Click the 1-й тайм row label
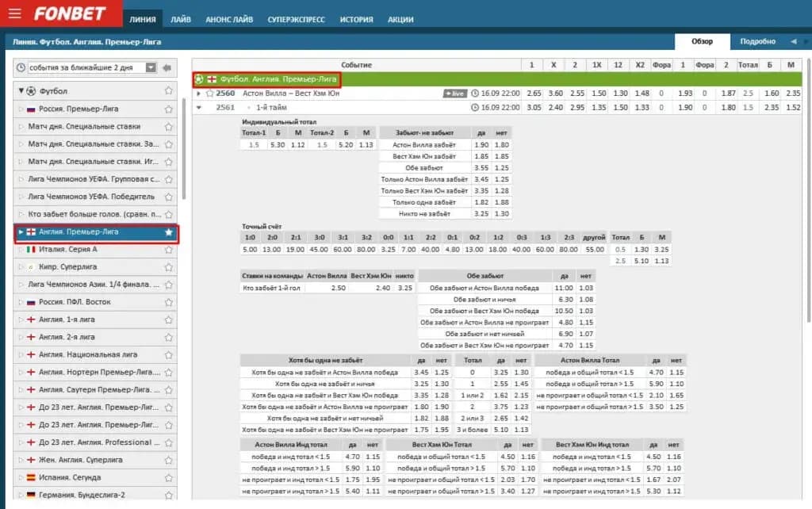Image resolution: width=812 pixels, height=509 pixels. 271,108
